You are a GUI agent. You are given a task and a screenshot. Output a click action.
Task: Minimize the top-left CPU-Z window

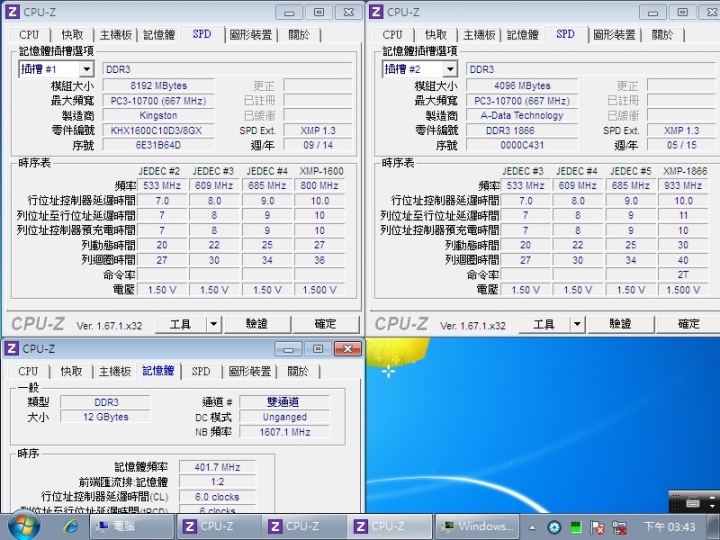click(x=289, y=12)
